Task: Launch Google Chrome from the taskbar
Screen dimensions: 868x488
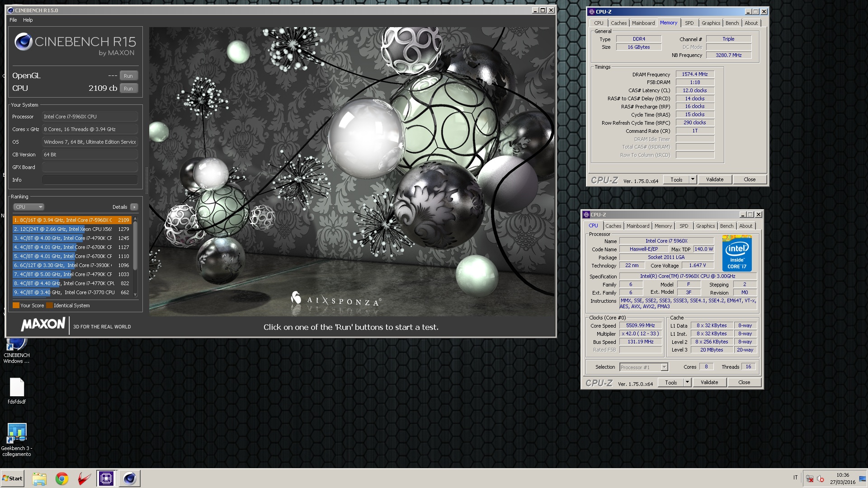Action: click(x=62, y=479)
